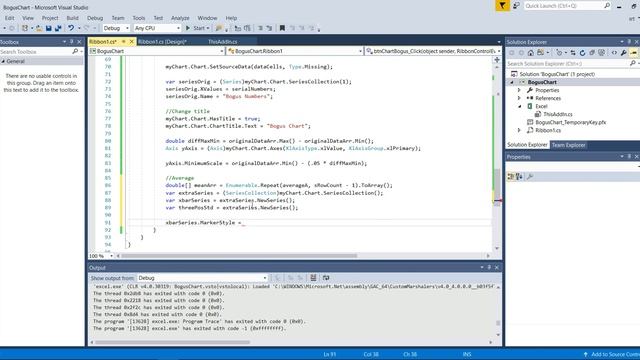The image size is (640, 360).
Task: Open the Analyze menu
Action: (x=180, y=18)
